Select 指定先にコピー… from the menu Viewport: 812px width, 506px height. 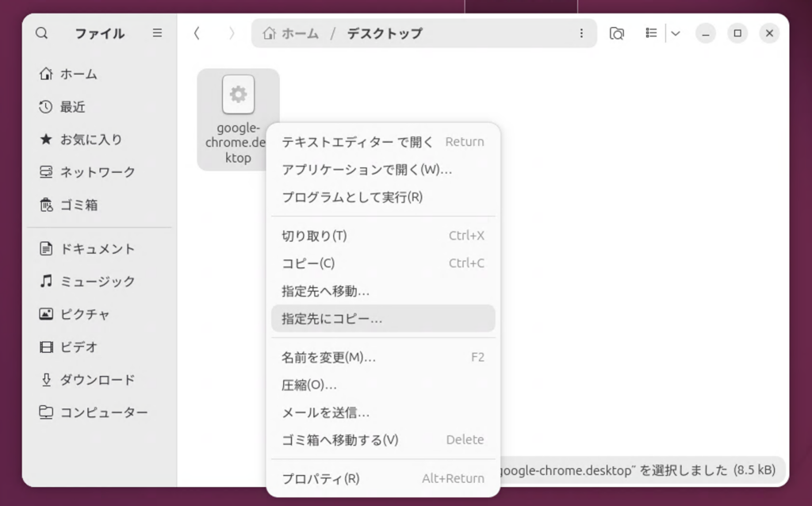(x=331, y=319)
